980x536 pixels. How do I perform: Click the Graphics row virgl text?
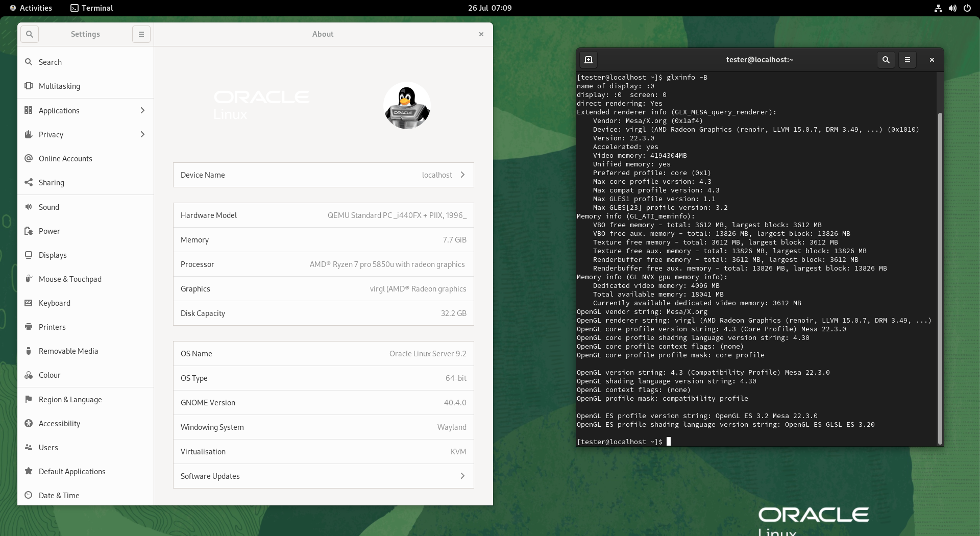click(418, 289)
